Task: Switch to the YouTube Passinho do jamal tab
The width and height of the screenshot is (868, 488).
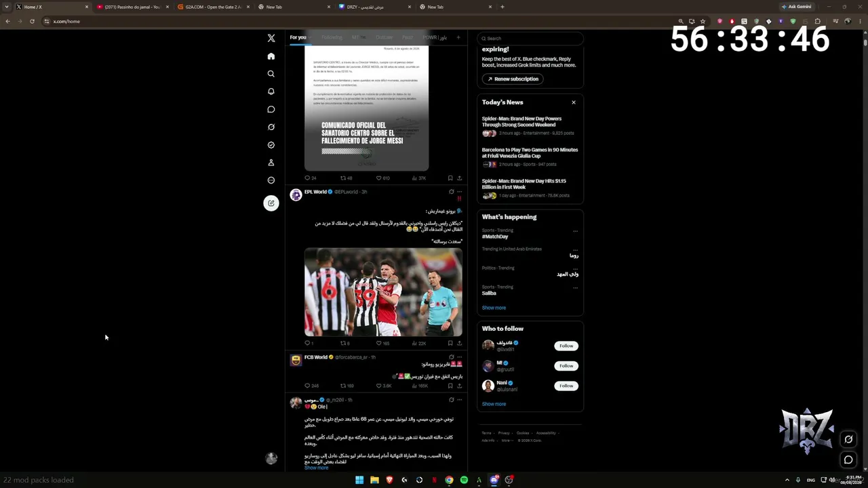Action: click(x=132, y=7)
